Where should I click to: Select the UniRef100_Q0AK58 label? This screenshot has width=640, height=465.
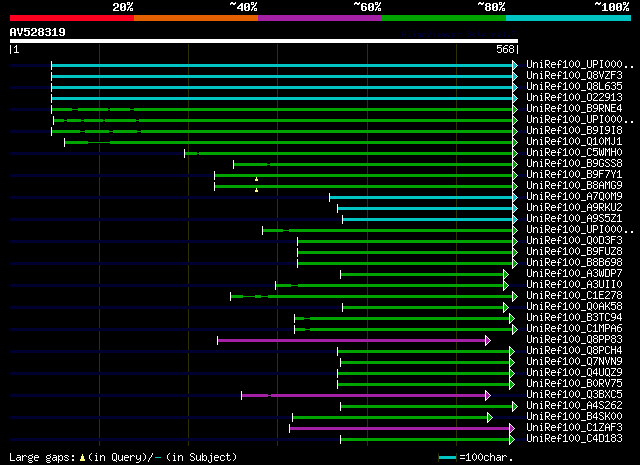pos(574,307)
